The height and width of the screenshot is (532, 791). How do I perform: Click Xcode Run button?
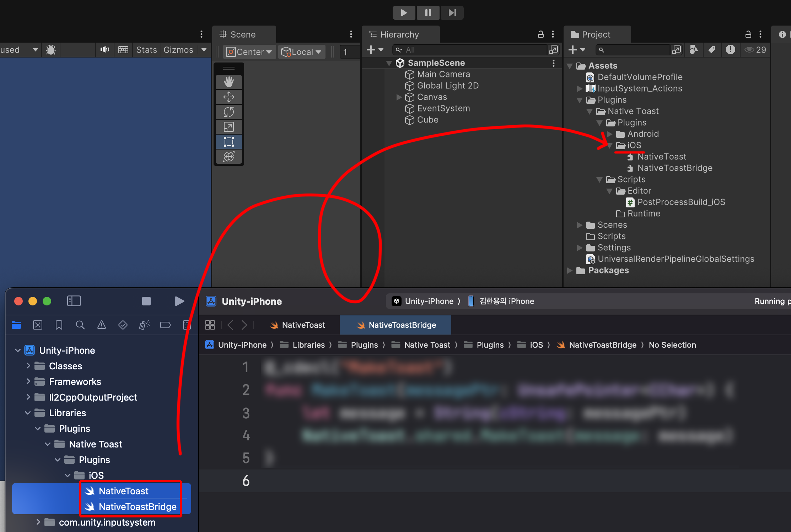click(x=179, y=301)
